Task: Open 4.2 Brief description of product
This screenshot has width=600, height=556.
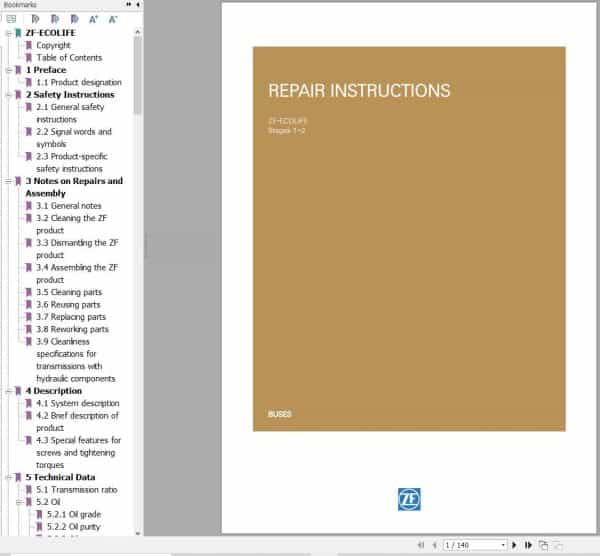Action: click(78, 421)
